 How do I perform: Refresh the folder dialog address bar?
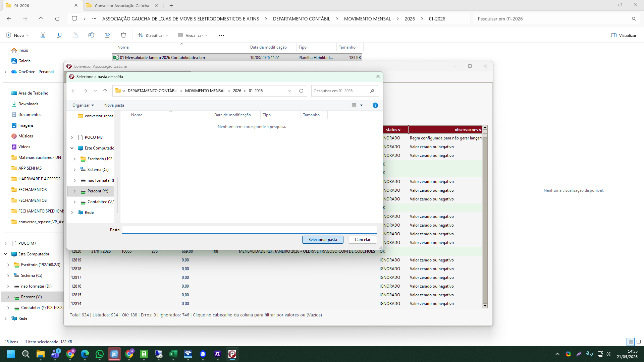[301, 91]
